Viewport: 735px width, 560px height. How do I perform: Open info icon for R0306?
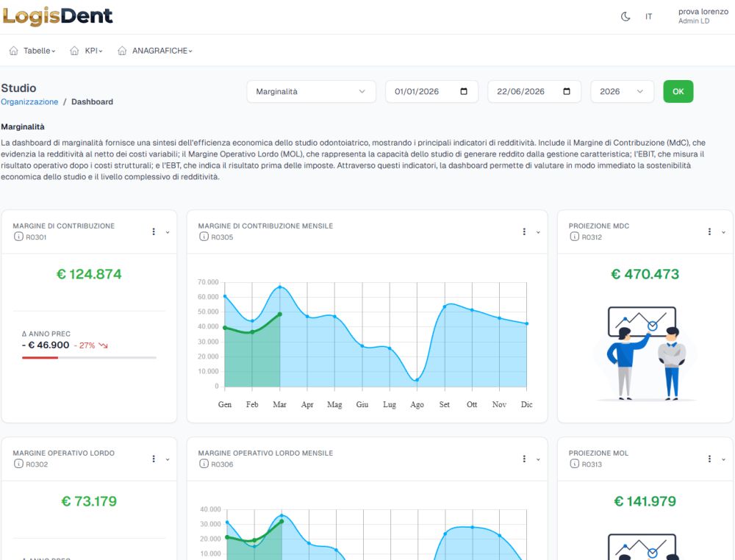coord(204,464)
